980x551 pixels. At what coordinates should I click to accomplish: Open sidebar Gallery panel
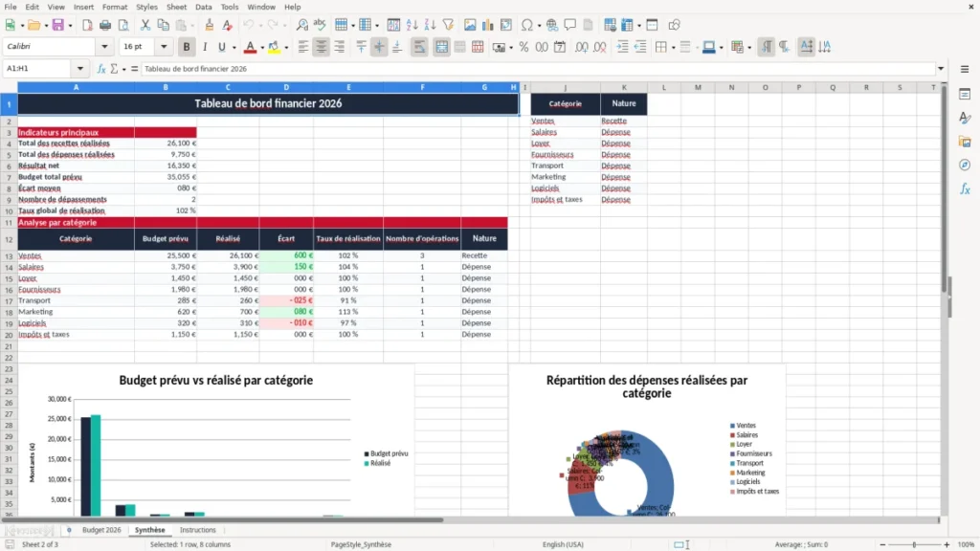pyautogui.click(x=965, y=142)
